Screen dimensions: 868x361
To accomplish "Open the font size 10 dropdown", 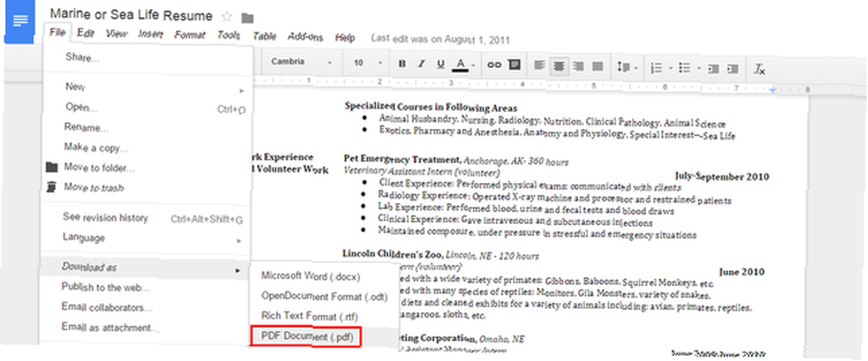I will (x=367, y=63).
